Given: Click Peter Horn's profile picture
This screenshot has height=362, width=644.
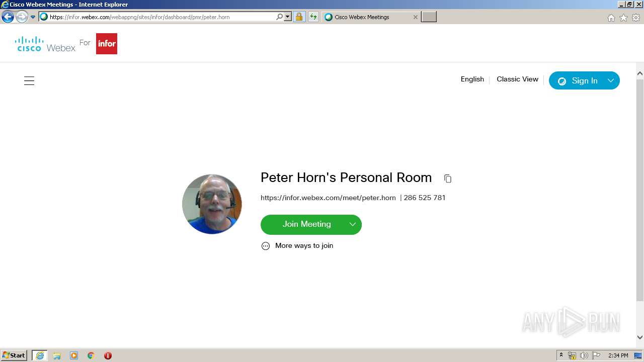Looking at the screenshot, I should (212, 204).
